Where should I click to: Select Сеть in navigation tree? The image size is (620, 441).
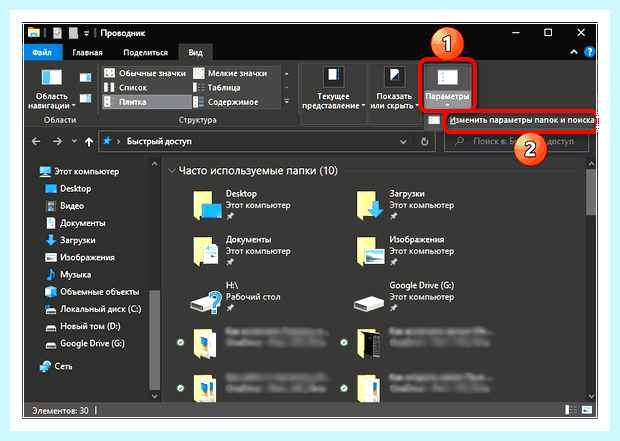pos(56,366)
